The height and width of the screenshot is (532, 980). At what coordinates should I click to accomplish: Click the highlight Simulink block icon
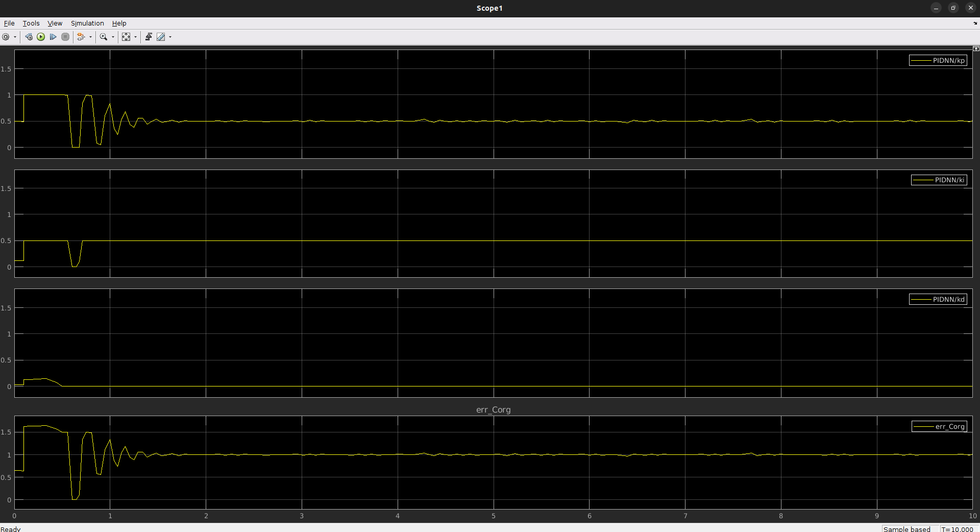(x=81, y=37)
